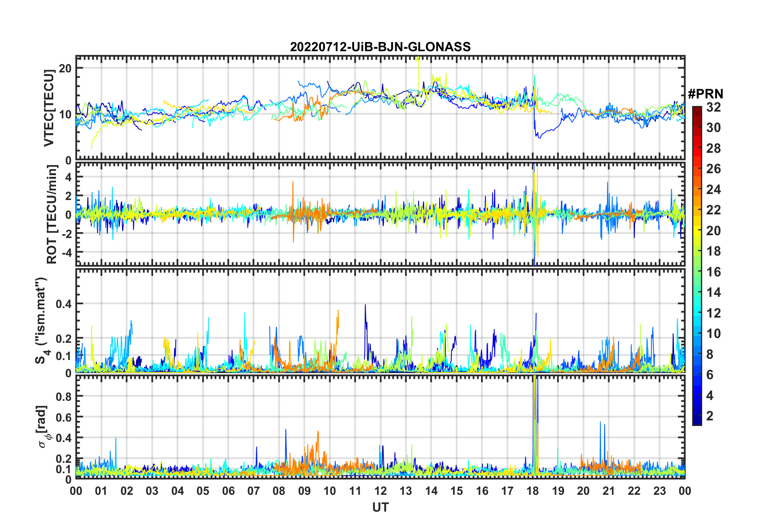Click UT axis hour label 03
761x532 pixels.
[x=152, y=491]
